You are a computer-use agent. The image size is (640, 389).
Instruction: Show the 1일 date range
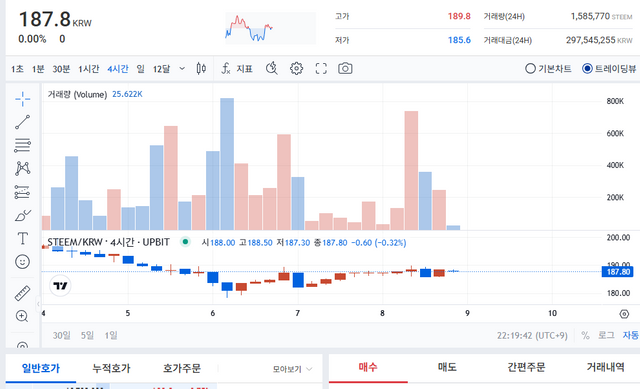111,335
